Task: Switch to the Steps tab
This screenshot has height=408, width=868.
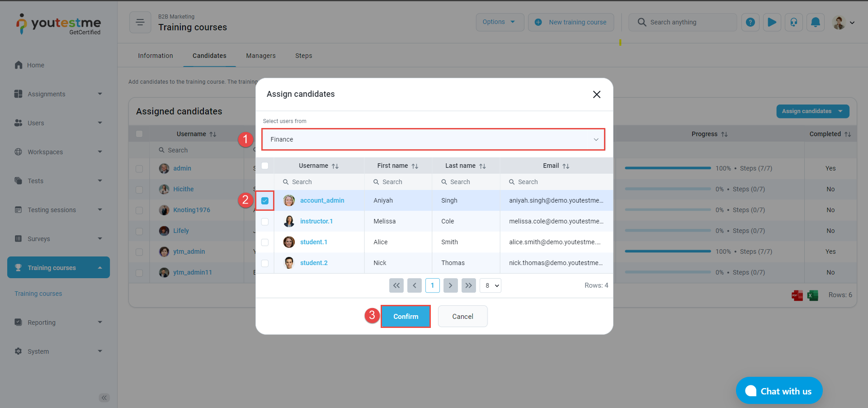Action: coord(304,56)
